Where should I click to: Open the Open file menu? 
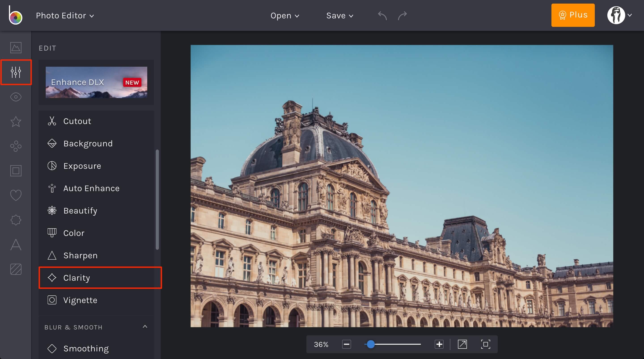[285, 15]
